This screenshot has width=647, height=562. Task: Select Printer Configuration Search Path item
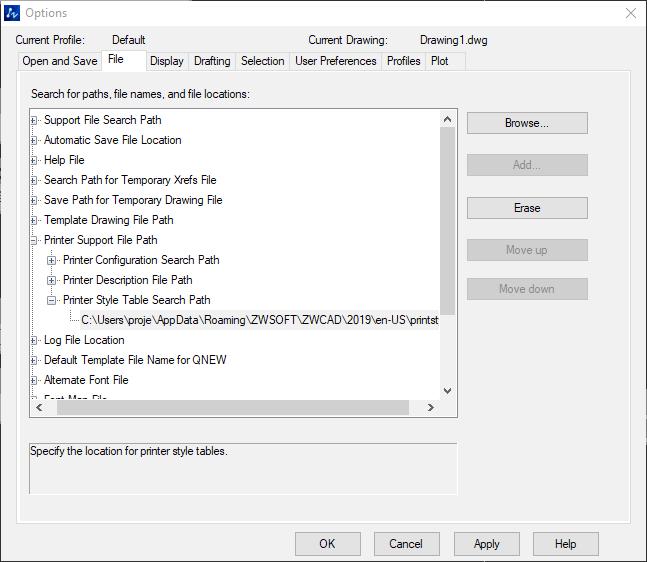pos(141,260)
